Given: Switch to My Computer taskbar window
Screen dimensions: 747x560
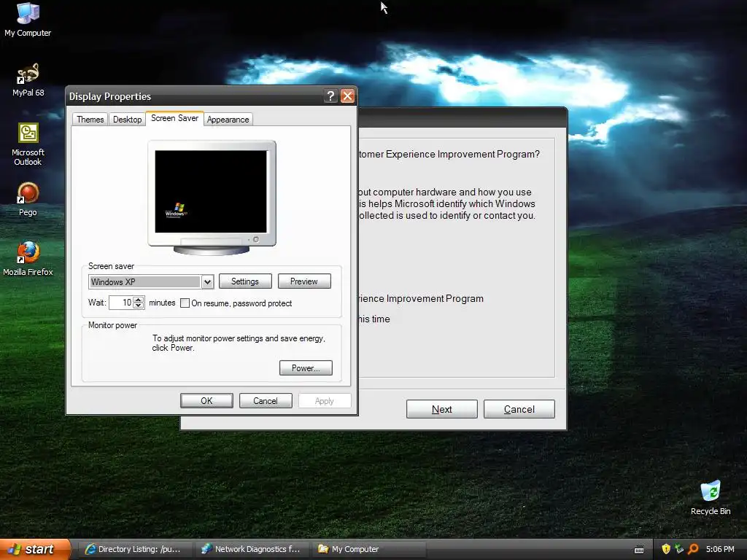Looking at the screenshot, I should [369, 549].
